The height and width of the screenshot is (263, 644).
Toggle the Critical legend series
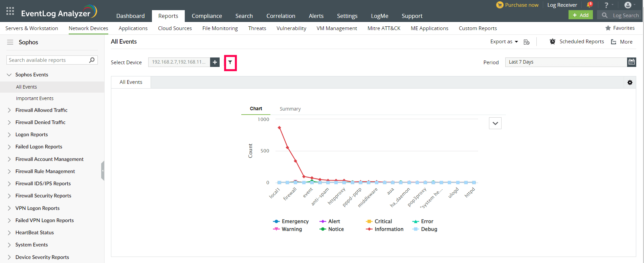click(379, 221)
